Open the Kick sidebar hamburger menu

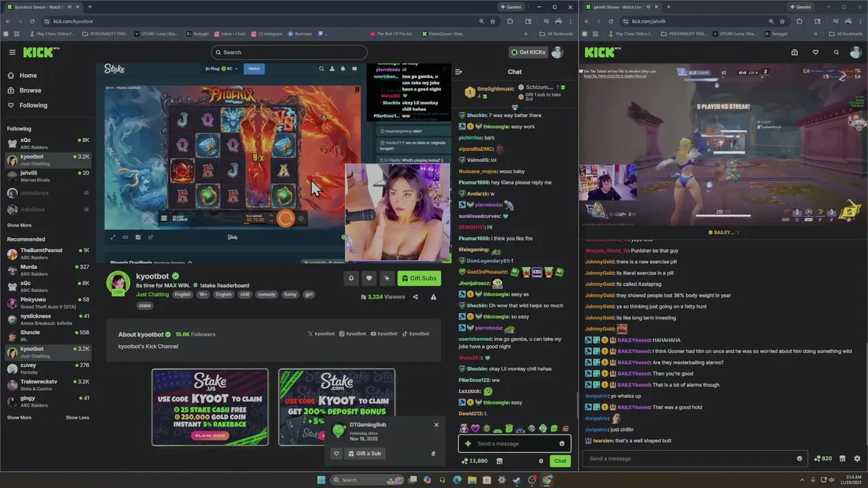[x=12, y=52]
